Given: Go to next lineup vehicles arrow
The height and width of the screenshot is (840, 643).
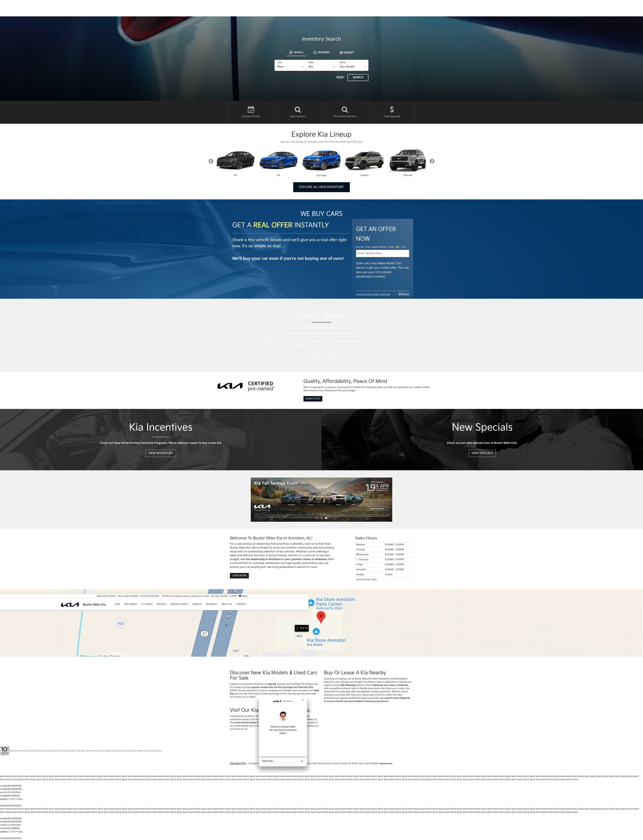Looking at the screenshot, I should [432, 161].
